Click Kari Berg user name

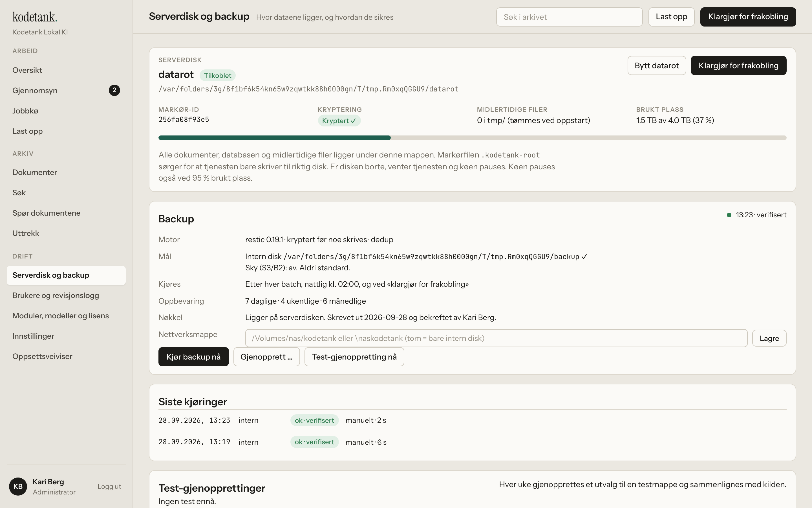pos(48,481)
